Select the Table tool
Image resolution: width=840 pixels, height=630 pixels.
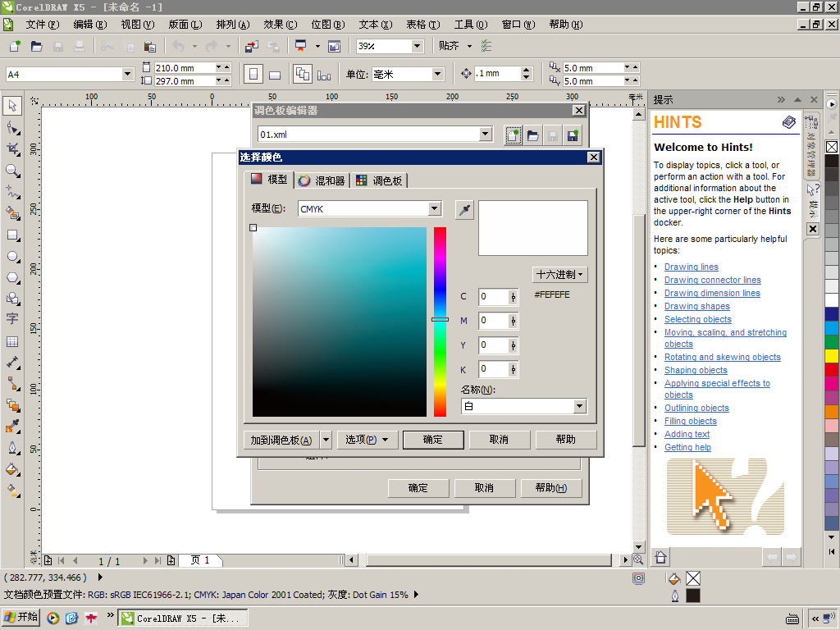pyautogui.click(x=12, y=341)
